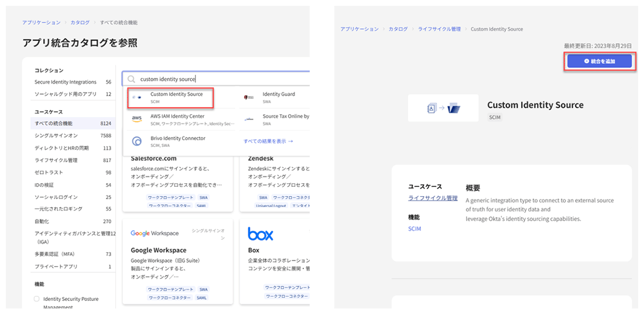Viewport: 644px width, 322px height.
Task: Click the ライフサイクル管理 use case link
Action: pos(433,198)
